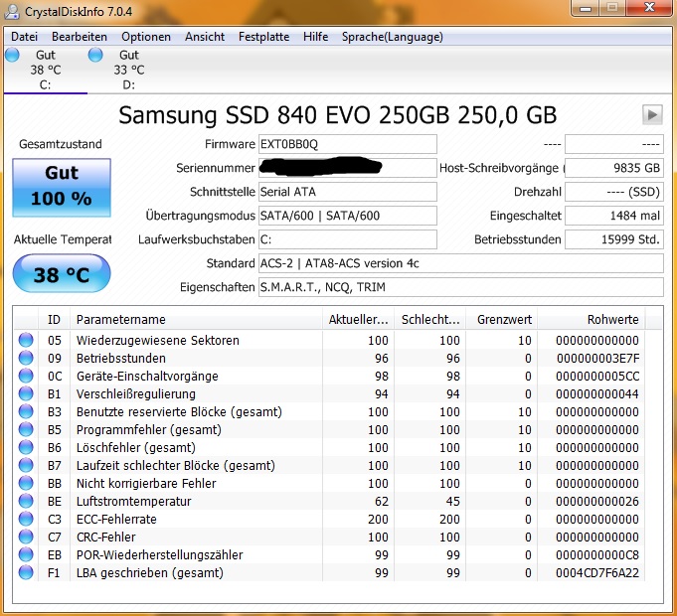Click the Betriebsstunden value 15999 Std.
The height and width of the screenshot is (616, 677).
coord(614,239)
